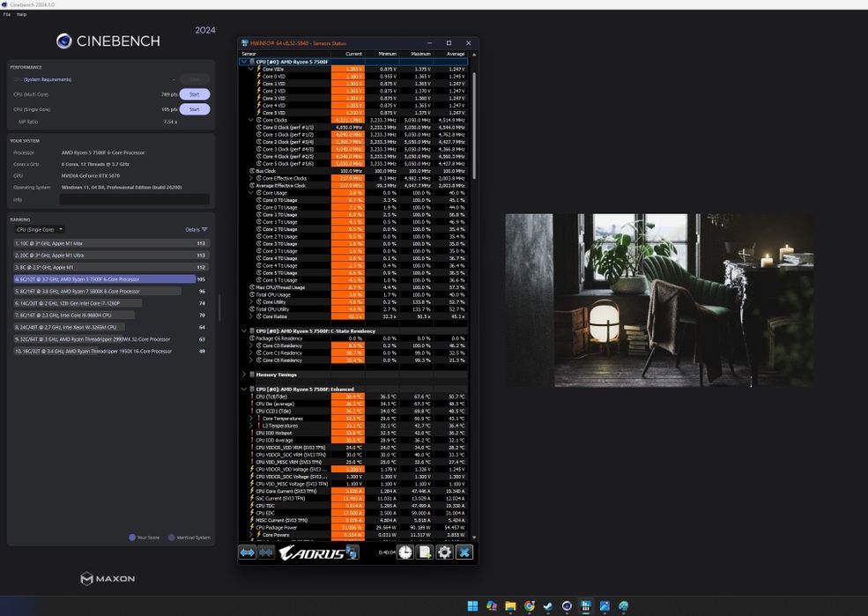Select the Apple M1 Max ranking entry
This screenshot has height=616, width=868.
(111, 243)
